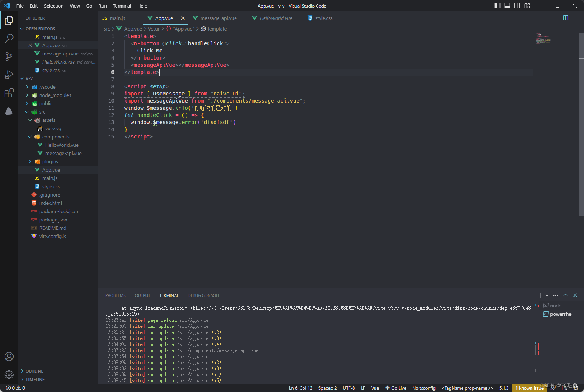Open vite.config.js in explorer tree
This screenshot has height=392, width=584.
point(53,236)
